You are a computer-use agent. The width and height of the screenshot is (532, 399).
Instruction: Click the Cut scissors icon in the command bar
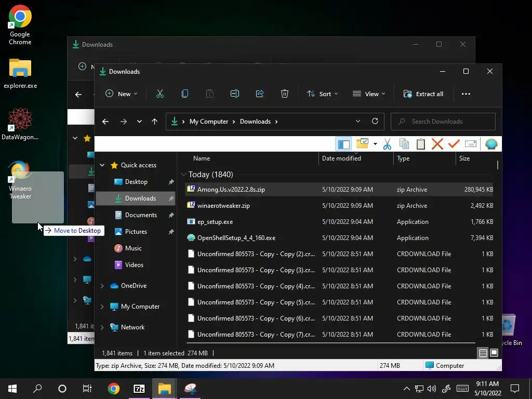click(160, 94)
